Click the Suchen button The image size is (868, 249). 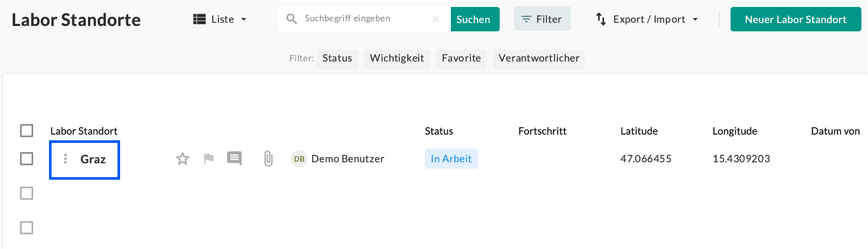[474, 19]
